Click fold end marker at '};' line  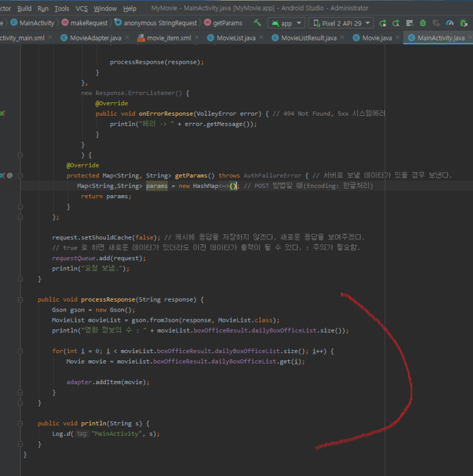(20, 217)
